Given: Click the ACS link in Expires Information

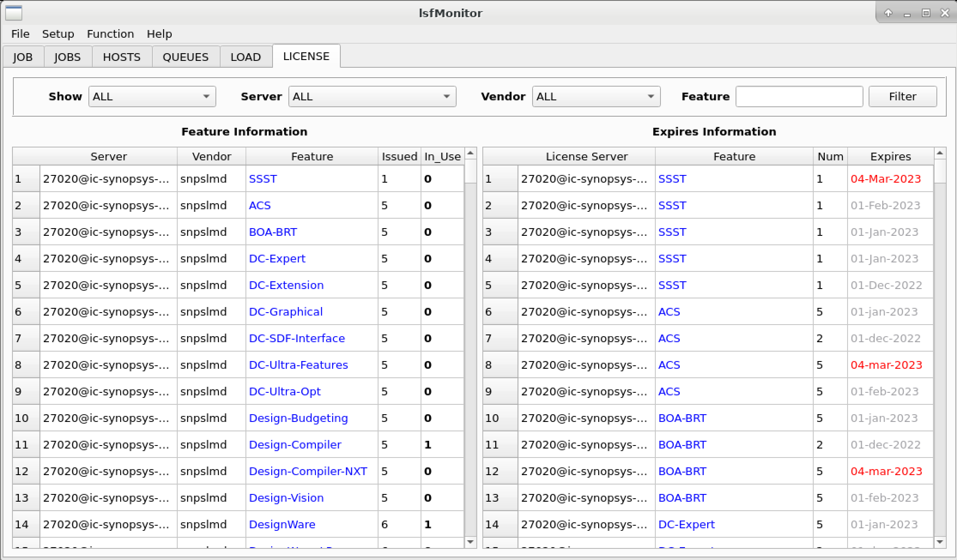Looking at the screenshot, I should tap(669, 312).
